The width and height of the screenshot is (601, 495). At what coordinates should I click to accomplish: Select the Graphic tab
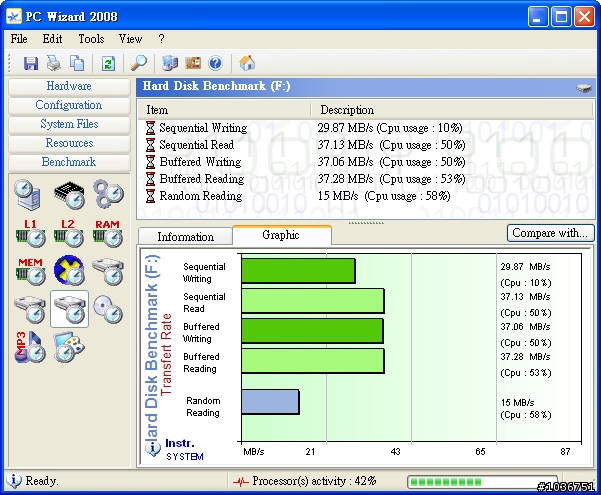281,235
